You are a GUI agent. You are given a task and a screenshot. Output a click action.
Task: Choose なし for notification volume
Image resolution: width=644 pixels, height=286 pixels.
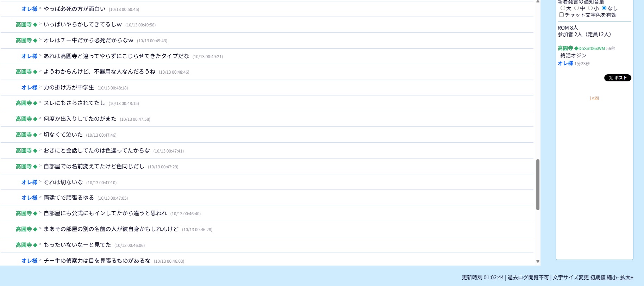pos(604,8)
